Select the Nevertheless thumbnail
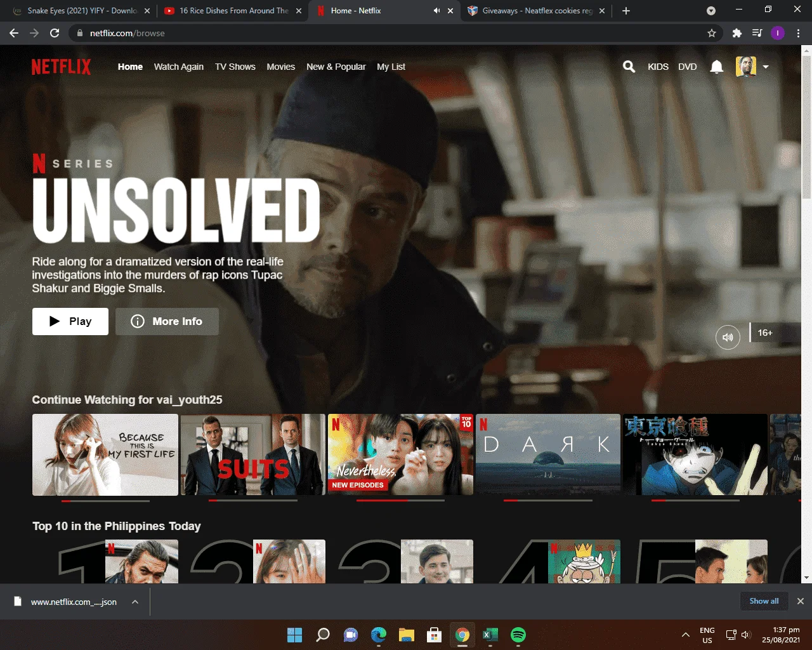Screen dimensions: 812x650 [400, 454]
